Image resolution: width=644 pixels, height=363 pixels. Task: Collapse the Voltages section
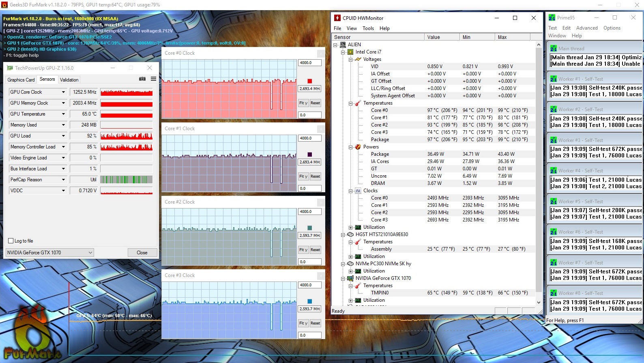tap(351, 59)
